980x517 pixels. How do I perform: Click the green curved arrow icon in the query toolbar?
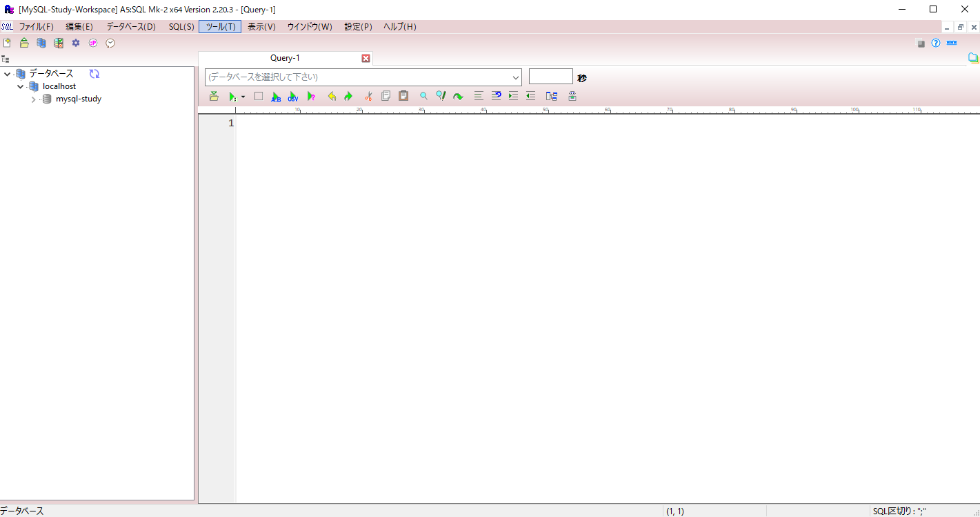click(458, 97)
